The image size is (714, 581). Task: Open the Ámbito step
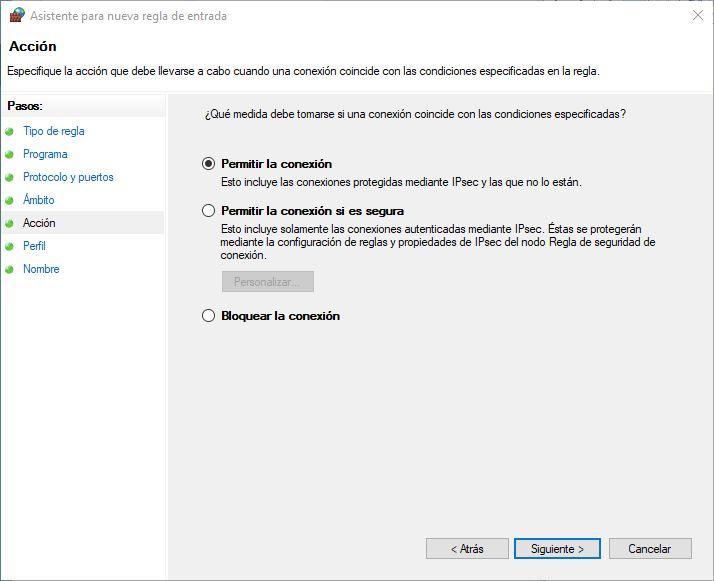(x=39, y=200)
